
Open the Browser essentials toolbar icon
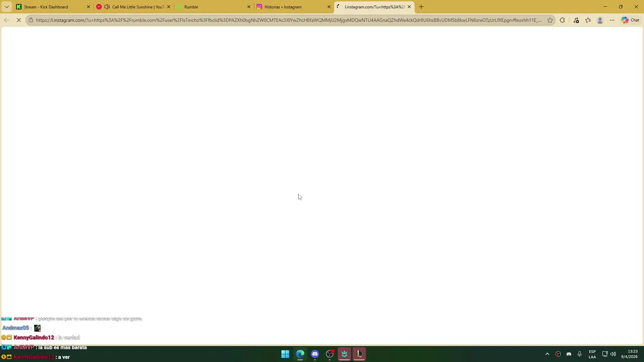pyautogui.click(x=576, y=20)
